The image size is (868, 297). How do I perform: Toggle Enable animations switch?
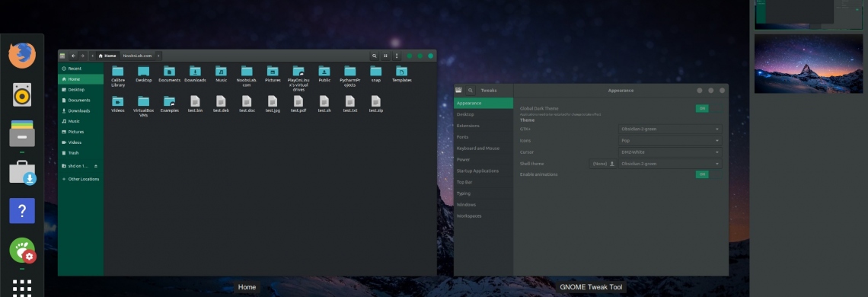[709, 174]
